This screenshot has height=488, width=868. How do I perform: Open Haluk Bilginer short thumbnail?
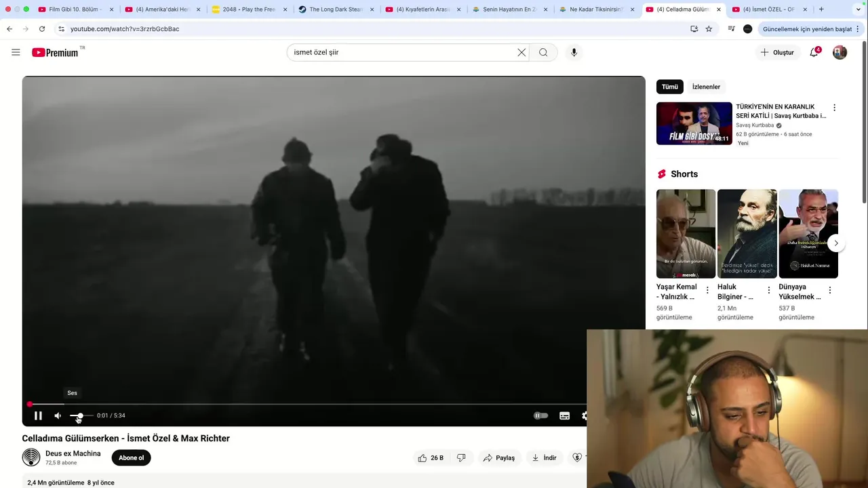tap(747, 234)
